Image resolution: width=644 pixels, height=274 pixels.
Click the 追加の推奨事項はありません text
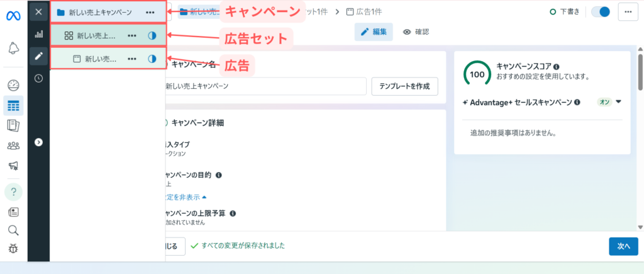point(513,134)
